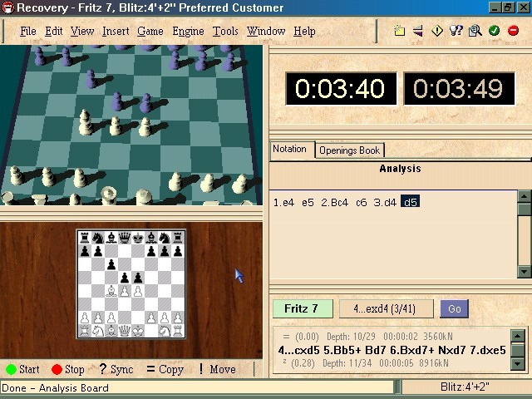Click the magnifier search document toolbar icon
Viewport: 532px width, 399px height.
475,31
